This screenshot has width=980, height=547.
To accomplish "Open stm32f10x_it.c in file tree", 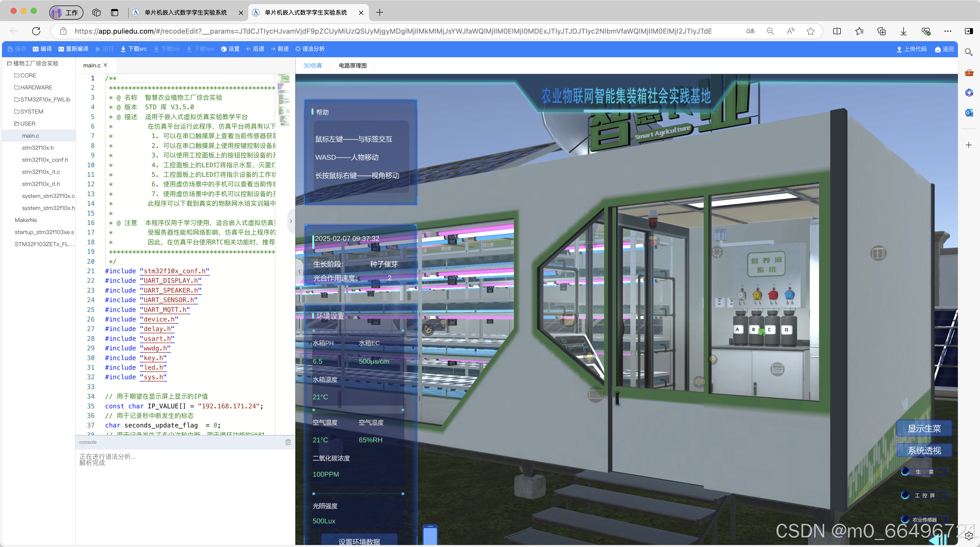I will click(x=41, y=172).
